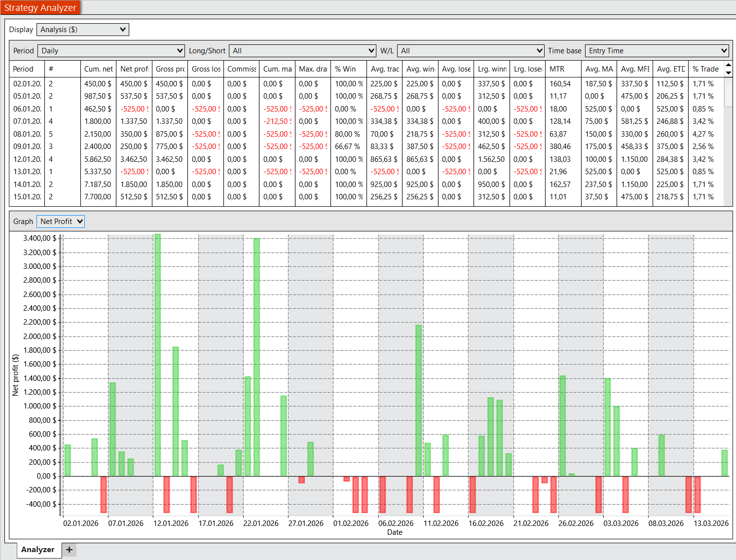Click the tallest green bar at 12.01.2026
The height and width of the screenshot is (560, 736).
click(x=157, y=354)
